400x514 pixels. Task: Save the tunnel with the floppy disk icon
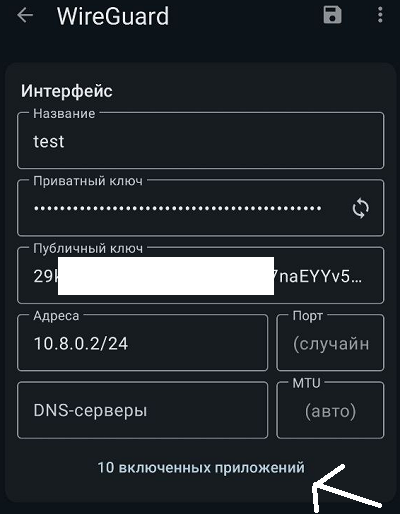332,15
